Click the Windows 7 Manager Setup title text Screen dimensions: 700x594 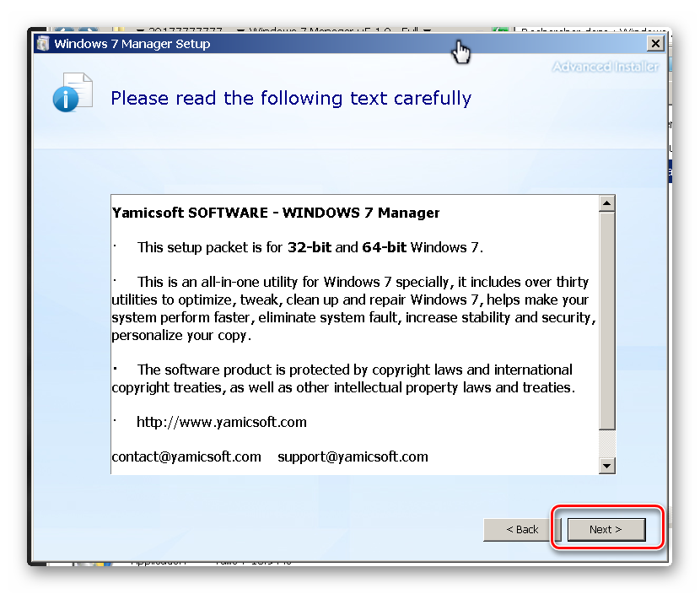(x=132, y=44)
